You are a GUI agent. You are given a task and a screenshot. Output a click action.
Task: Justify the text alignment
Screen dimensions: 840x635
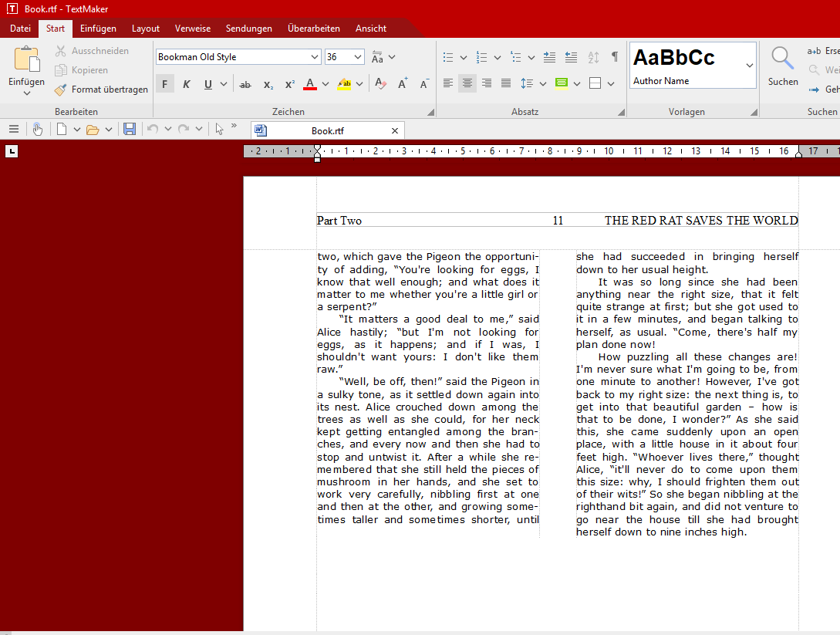point(506,83)
